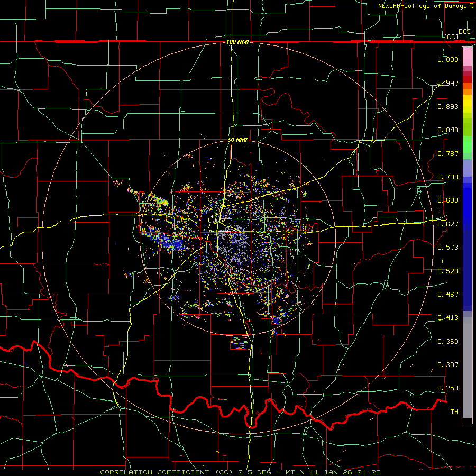The height and width of the screenshot is (476, 476).
Task: Click the 0.360 scale value
Action: click(448, 342)
